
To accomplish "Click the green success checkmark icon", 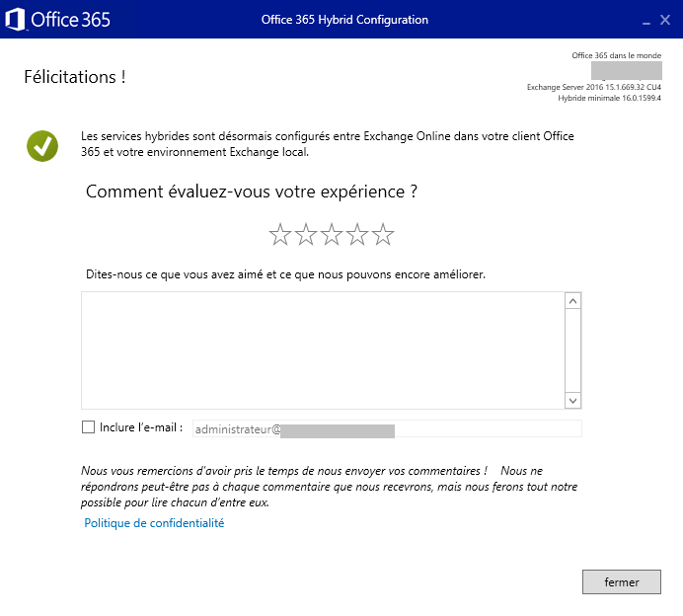I will pyautogui.click(x=41, y=145).
